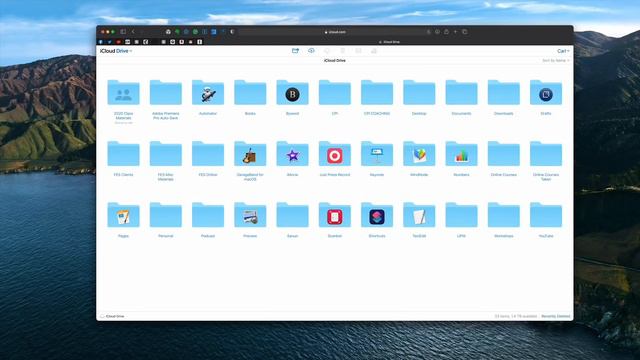Open the shared 2020 Class Materials folder
The height and width of the screenshot is (360, 640).
click(x=123, y=93)
